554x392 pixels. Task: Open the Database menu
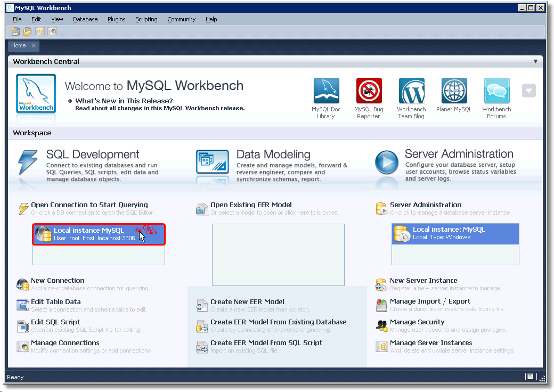click(x=85, y=19)
